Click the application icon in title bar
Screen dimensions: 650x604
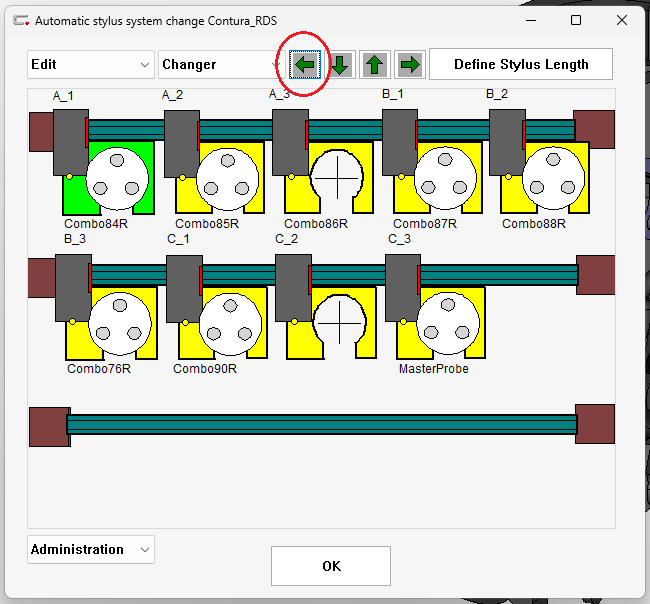21,20
